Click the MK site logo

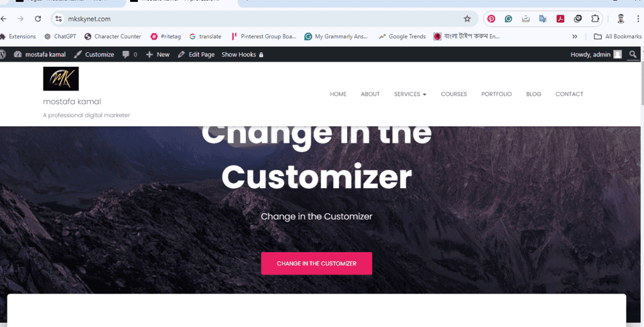61,79
